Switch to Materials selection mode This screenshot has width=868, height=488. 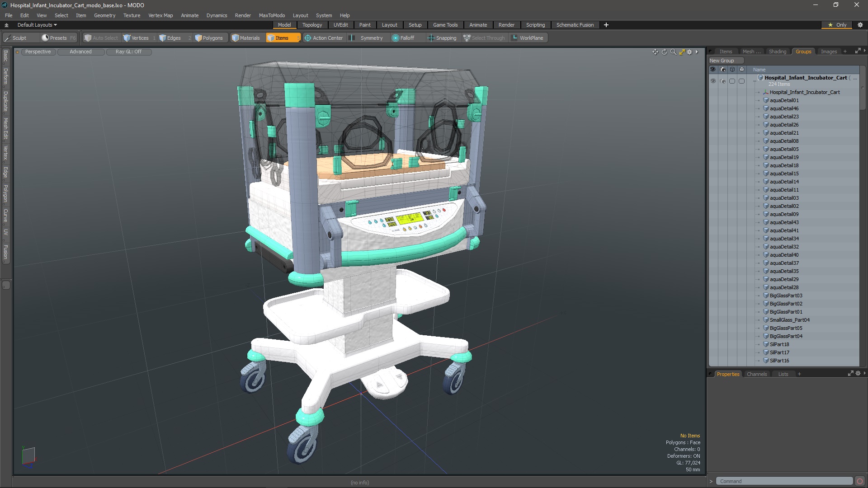246,38
